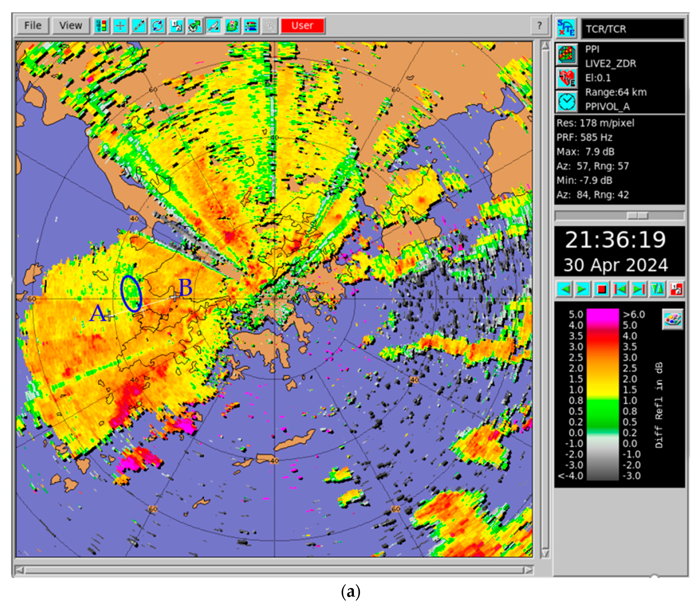The image size is (700, 608).
Task: Open the File menu
Action: point(33,26)
